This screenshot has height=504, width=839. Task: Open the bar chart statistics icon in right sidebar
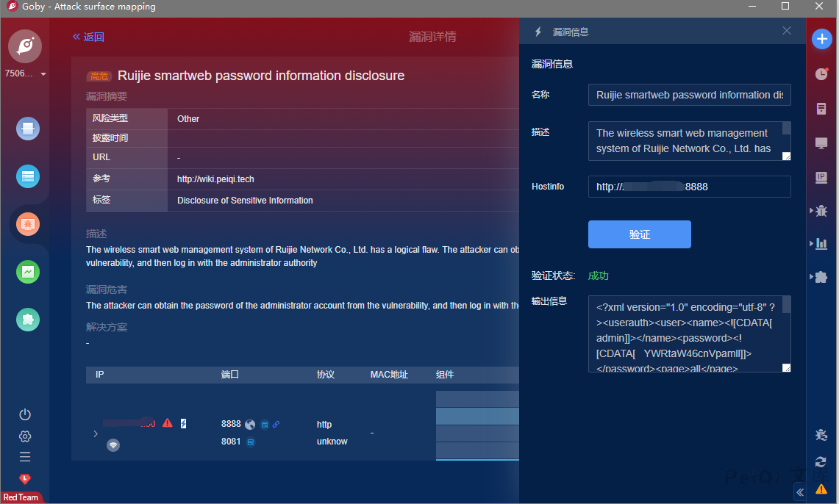[821, 244]
